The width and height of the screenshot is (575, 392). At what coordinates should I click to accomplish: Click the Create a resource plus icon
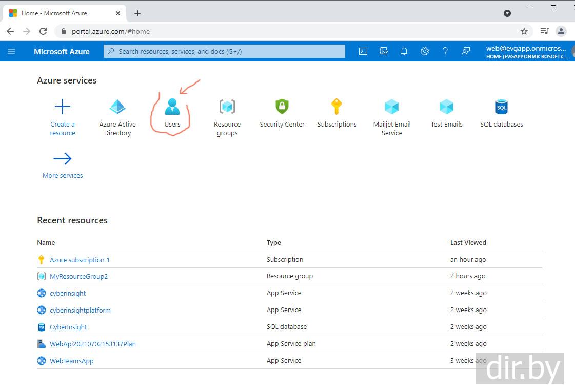(63, 107)
